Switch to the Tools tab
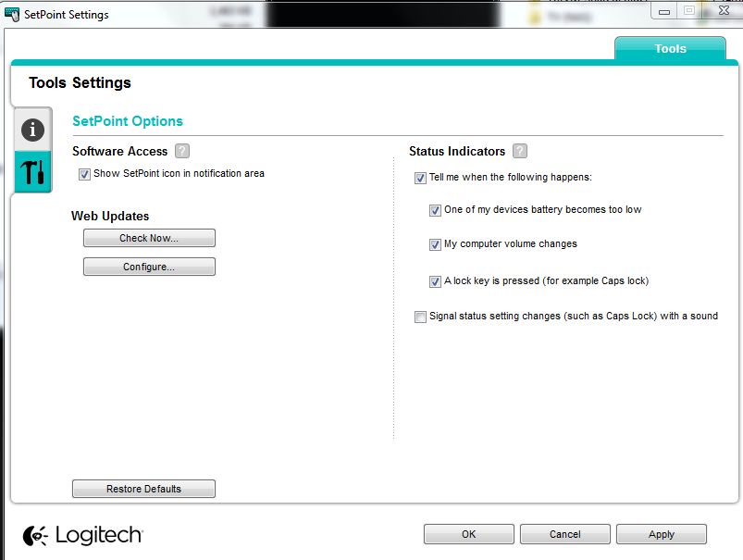The width and height of the screenshot is (743, 560). pyautogui.click(x=670, y=48)
